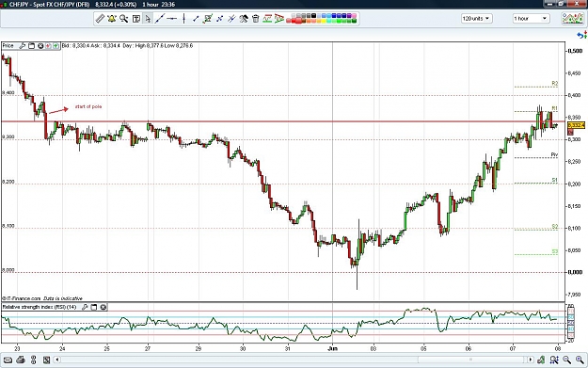Choose the diagonal trend line tool
This screenshot has height=368, width=588.
tap(160, 19)
